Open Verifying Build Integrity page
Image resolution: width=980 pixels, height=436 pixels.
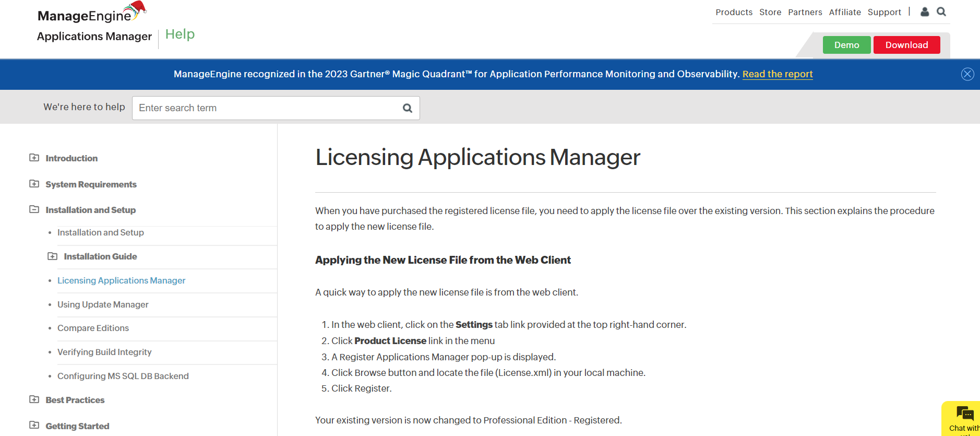click(104, 352)
